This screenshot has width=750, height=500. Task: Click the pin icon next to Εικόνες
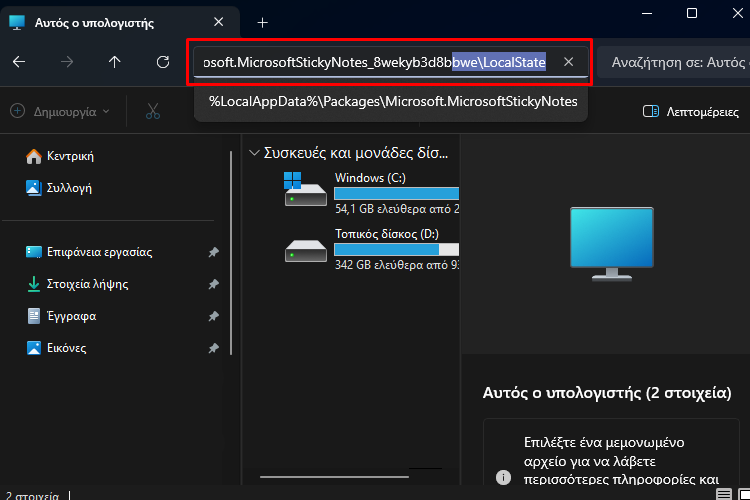tap(213, 348)
